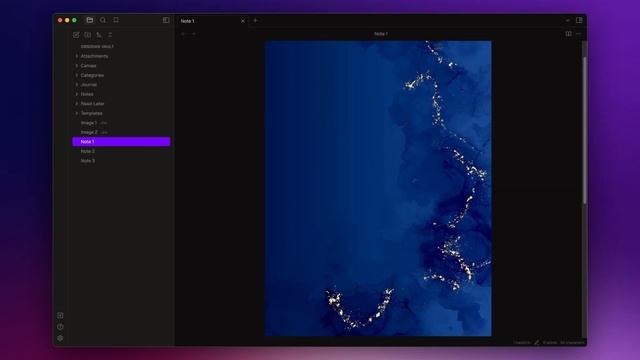Screen dimensions: 640x360
Task: Click the word count in status bar
Action: [x=550, y=342]
